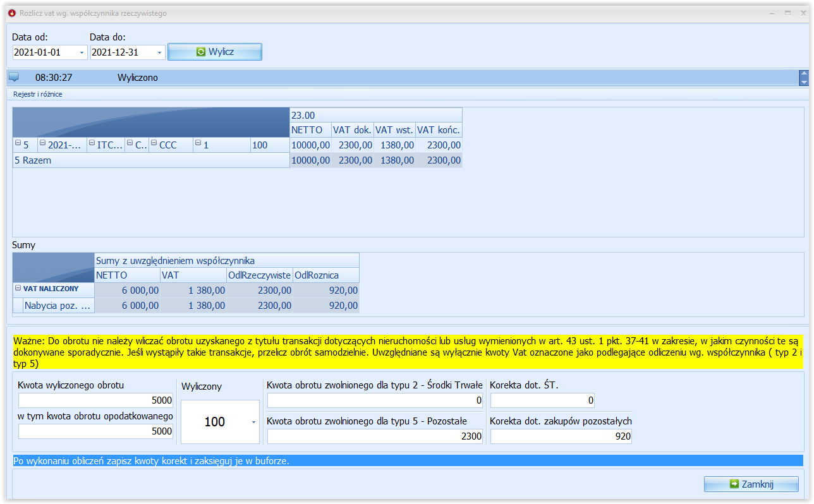Click the OdlRoznica column header
Image resolution: width=814 pixels, height=504 pixels.
click(326, 275)
